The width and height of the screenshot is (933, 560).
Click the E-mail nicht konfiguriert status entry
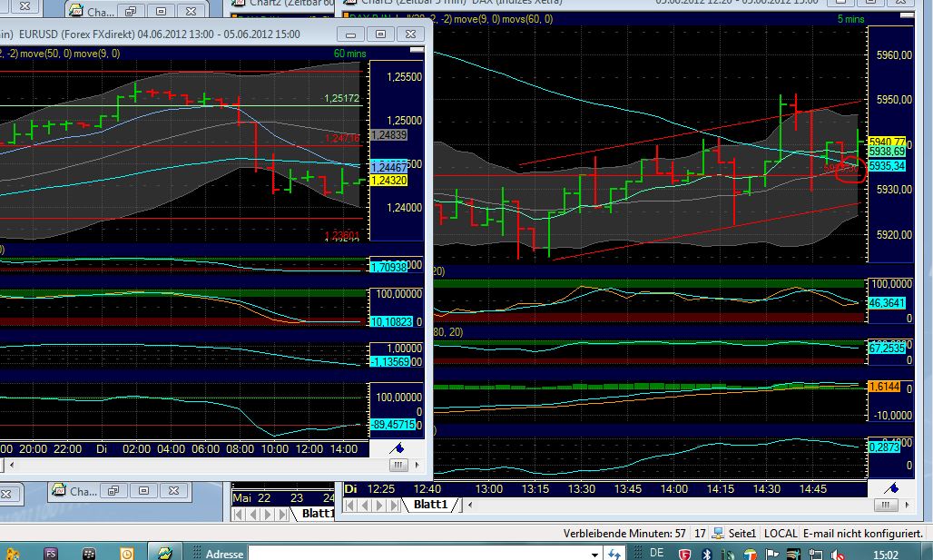coord(861,533)
